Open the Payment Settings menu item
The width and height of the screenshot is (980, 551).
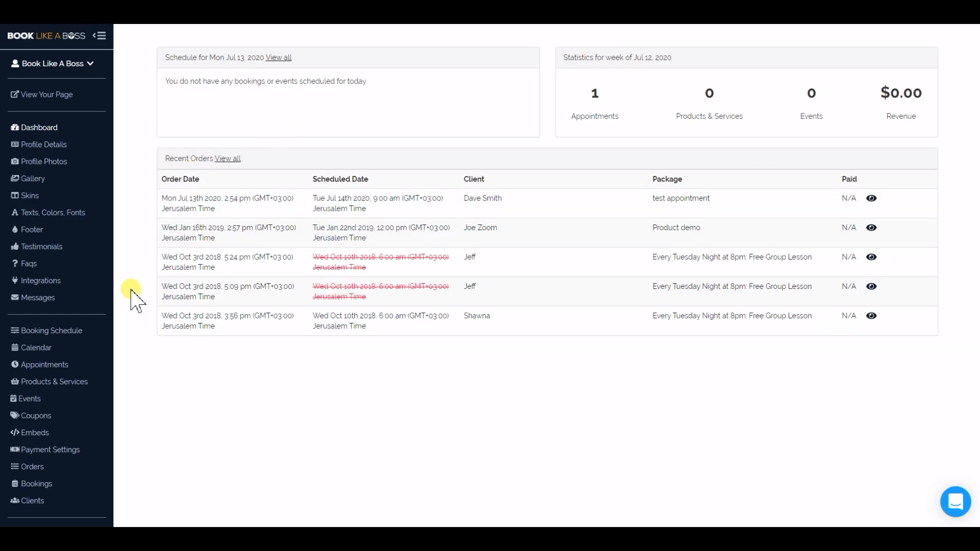(x=50, y=449)
